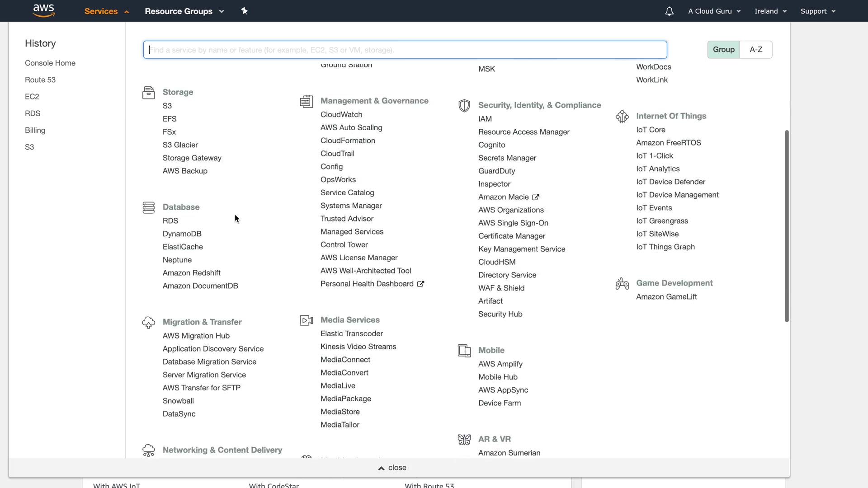Click the pin shortcut icon in navbar
The image size is (868, 488).
[x=245, y=11]
